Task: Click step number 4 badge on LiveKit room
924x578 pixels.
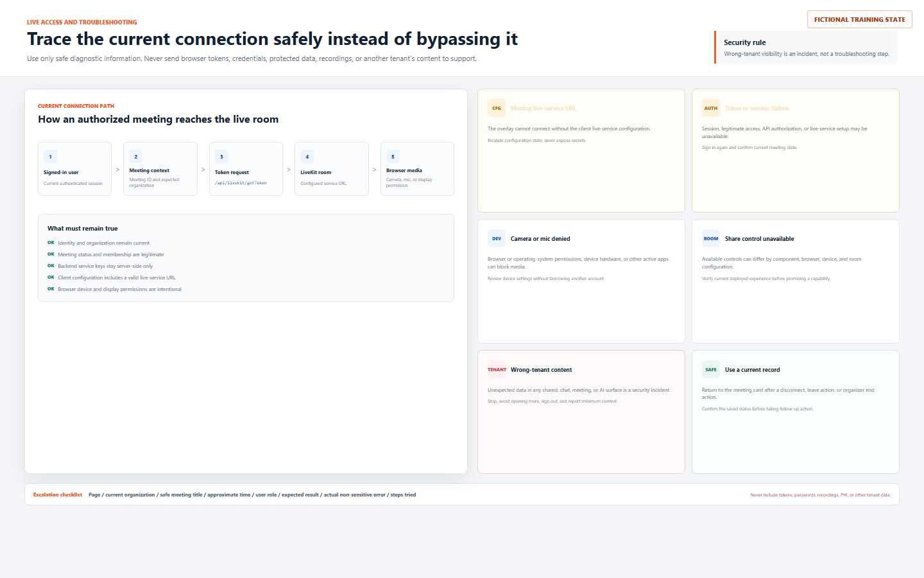Action: point(307,157)
